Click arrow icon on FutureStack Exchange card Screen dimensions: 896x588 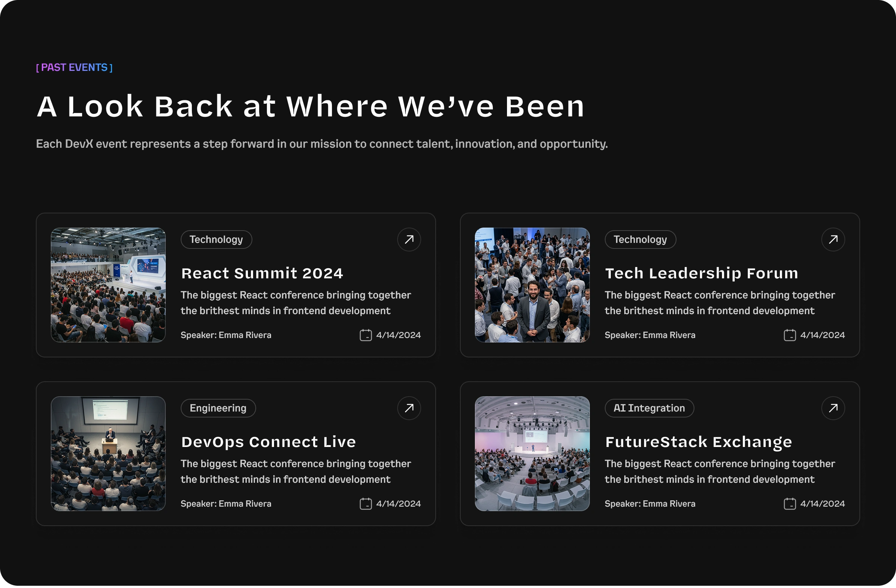833,408
